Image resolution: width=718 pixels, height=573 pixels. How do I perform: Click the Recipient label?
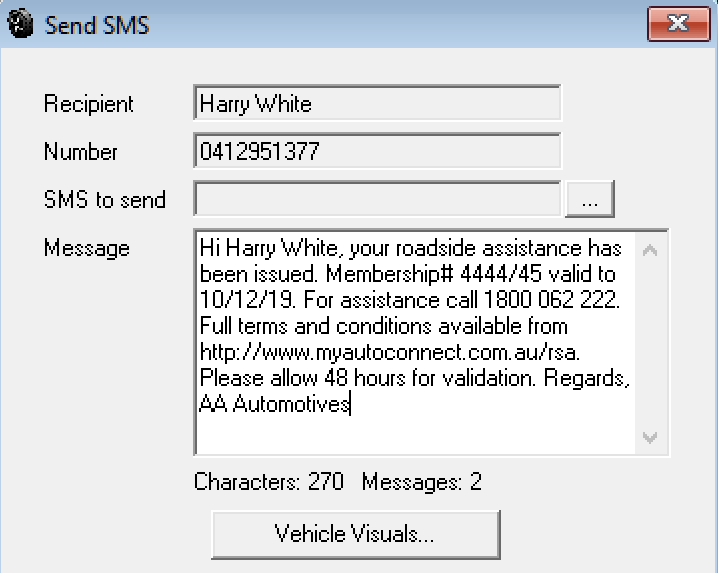[88, 104]
